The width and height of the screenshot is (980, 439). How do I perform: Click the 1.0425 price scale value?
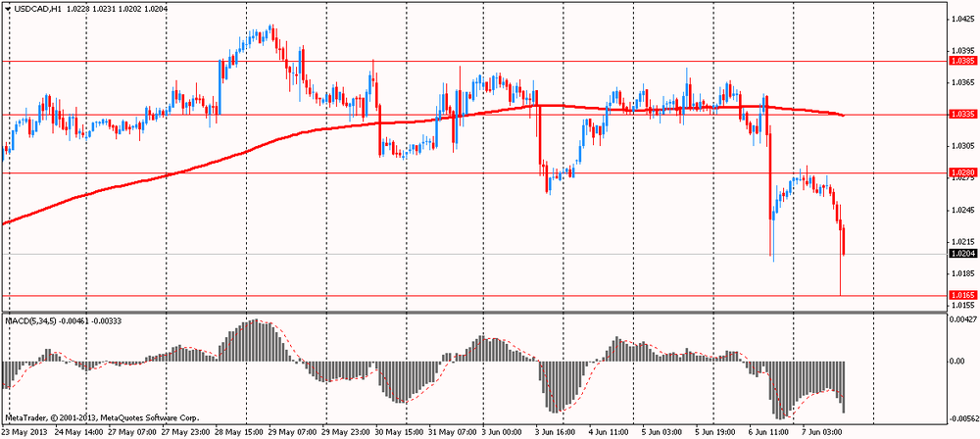coord(961,18)
